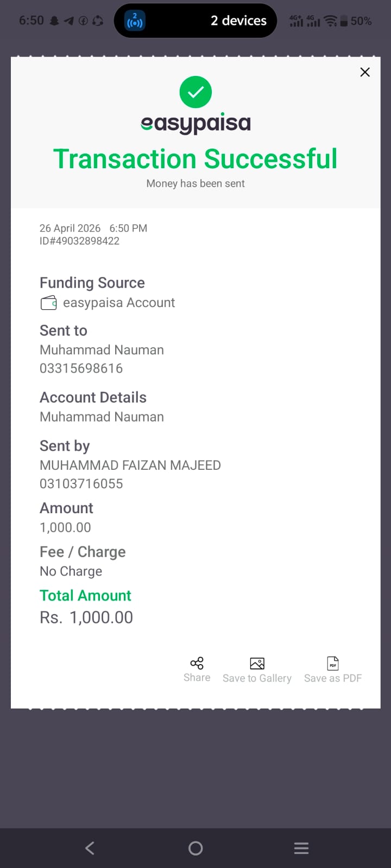This screenshot has height=868, width=391.
Task: Tap the easypaisa Account wallet icon
Action: click(49, 303)
